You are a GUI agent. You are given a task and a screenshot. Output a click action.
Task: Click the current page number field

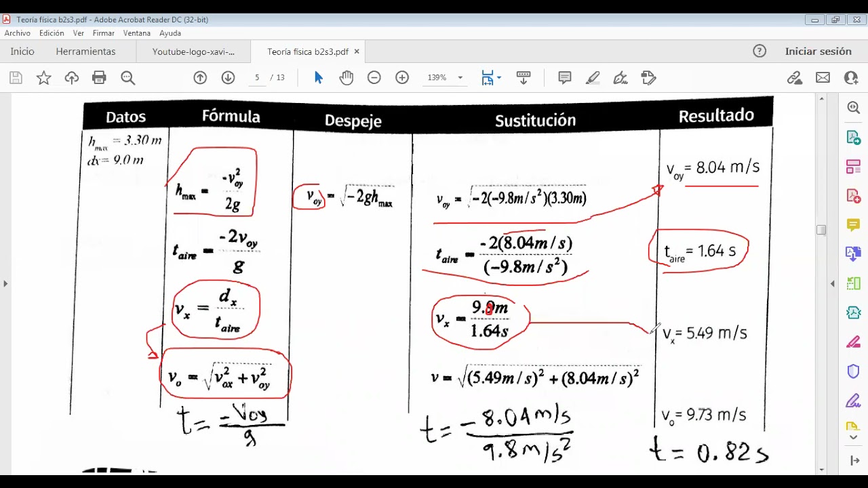(x=257, y=78)
